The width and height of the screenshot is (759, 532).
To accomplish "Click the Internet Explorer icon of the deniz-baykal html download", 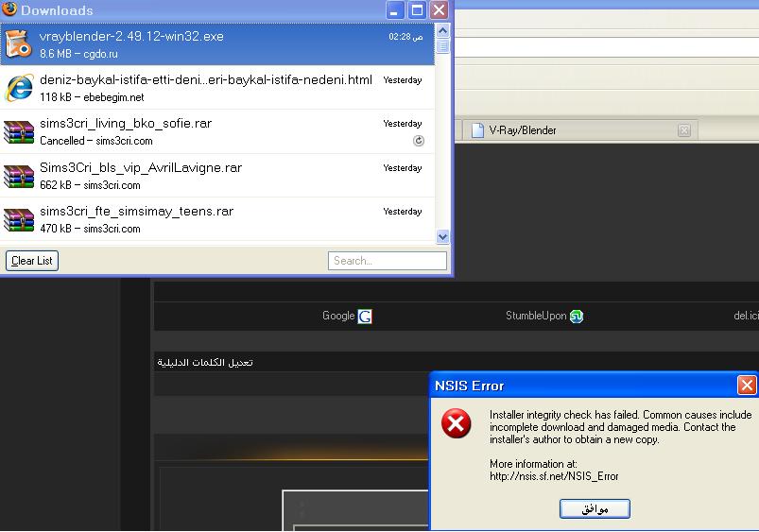I will 19,88.
